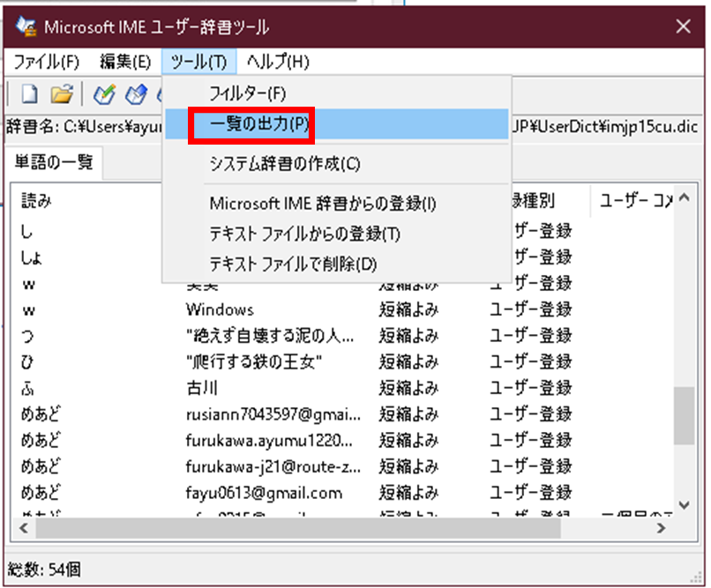Click the open folder toolbar icon
This screenshot has height=588, width=711.
pyautogui.click(x=60, y=93)
